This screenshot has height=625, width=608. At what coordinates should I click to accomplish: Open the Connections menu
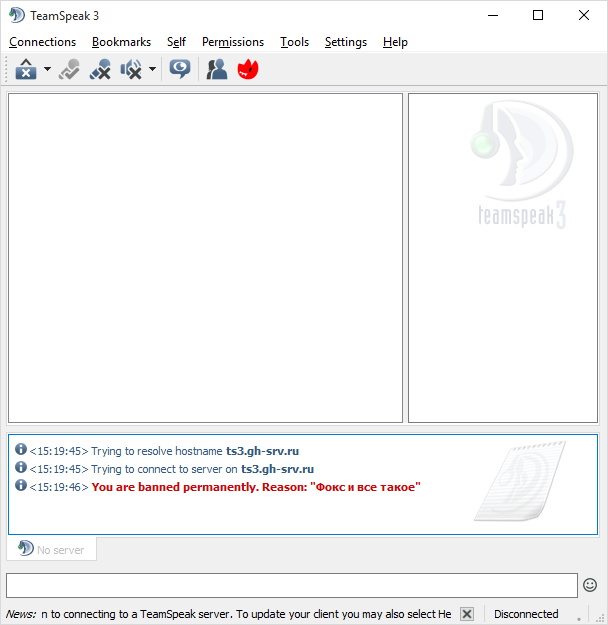(x=42, y=42)
